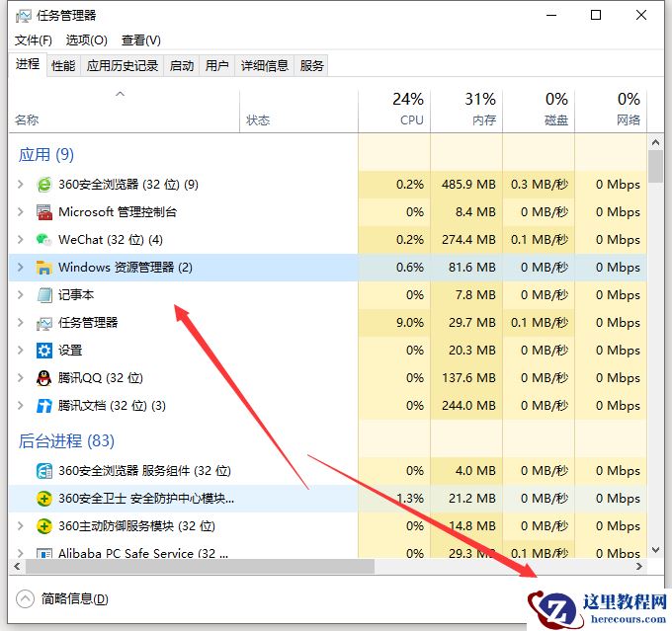The width and height of the screenshot is (672, 631).
Task: Select the 0.3 MB/秒 disk cell
Action: pyautogui.click(x=539, y=185)
